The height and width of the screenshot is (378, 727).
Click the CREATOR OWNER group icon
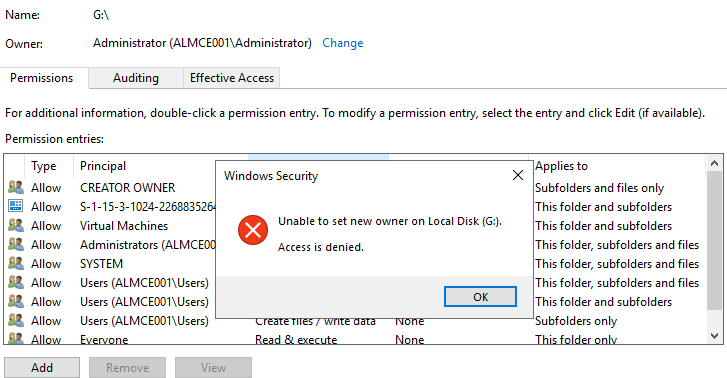[x=16, y=187]
